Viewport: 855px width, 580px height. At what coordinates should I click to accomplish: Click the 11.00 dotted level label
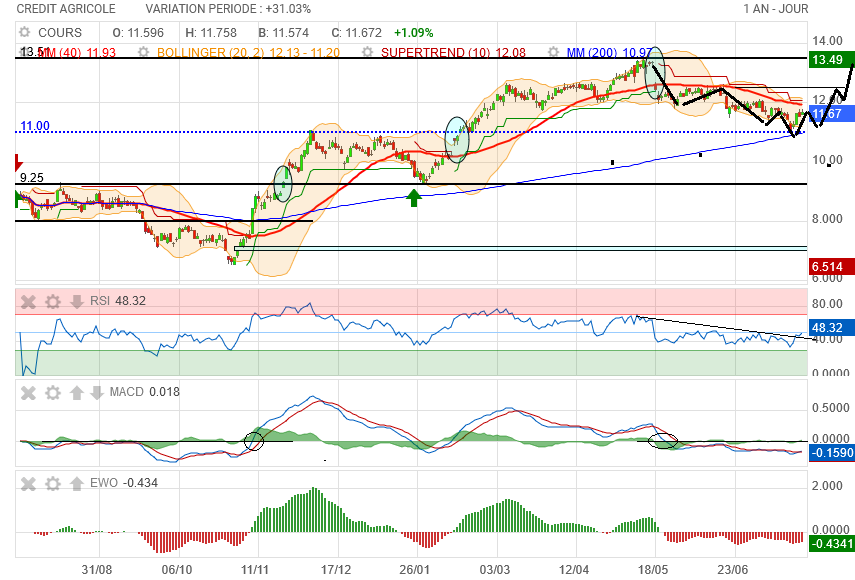point(35,126)
